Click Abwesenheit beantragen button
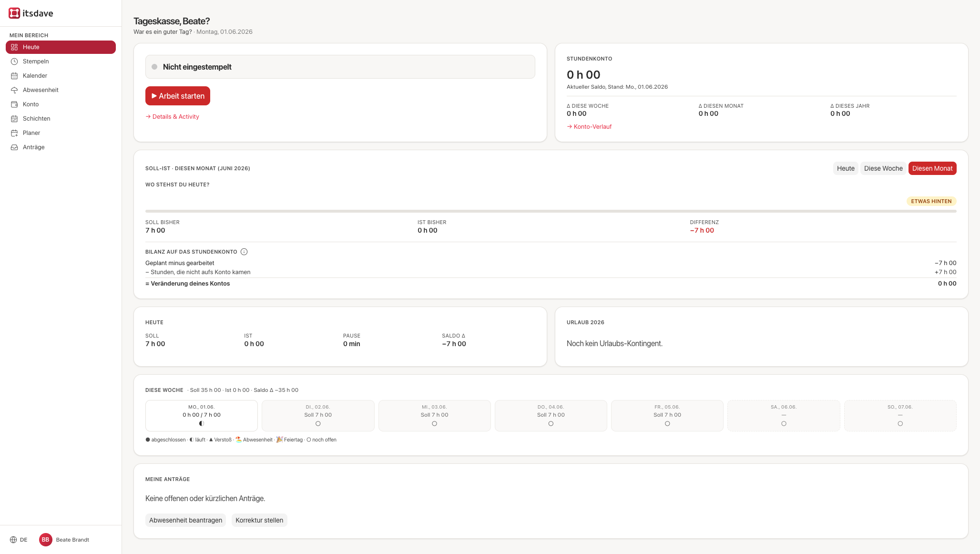 coord(185,520)
